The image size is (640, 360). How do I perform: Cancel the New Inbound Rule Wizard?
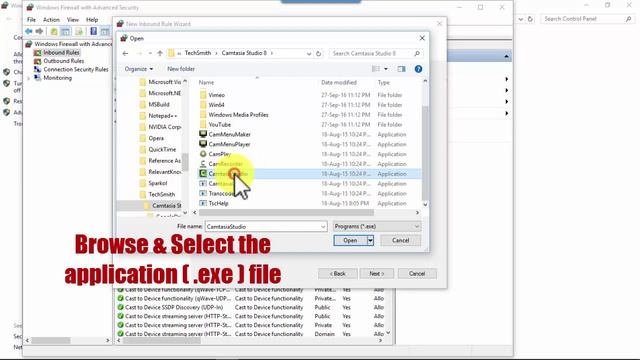click(417, 273)
